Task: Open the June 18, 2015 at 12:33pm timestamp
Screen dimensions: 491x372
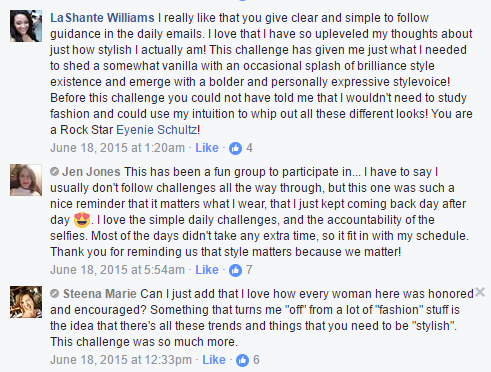Action: pyautogui.click(x=121, y=360)
